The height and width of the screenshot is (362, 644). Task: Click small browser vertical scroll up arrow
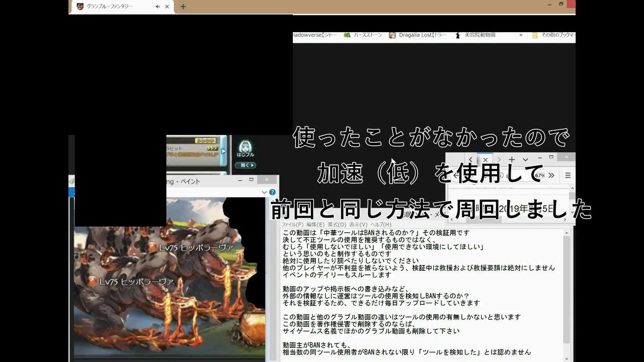point(572,189)
